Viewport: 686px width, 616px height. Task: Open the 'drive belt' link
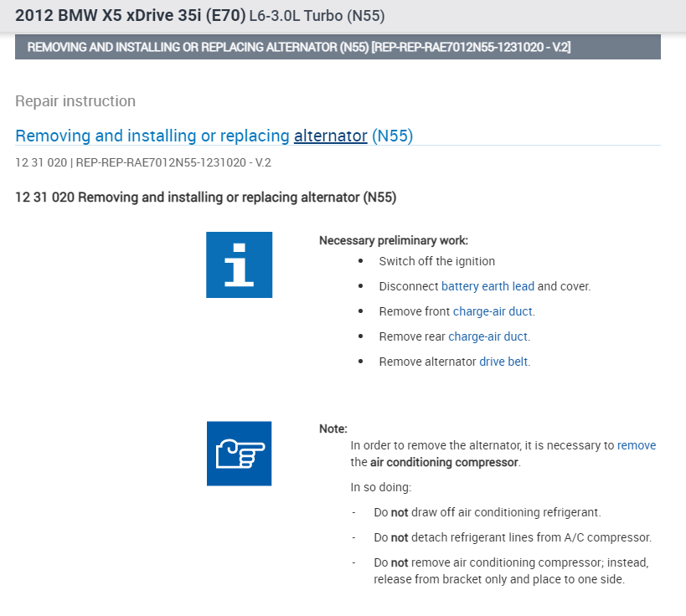tap(503, 362)
